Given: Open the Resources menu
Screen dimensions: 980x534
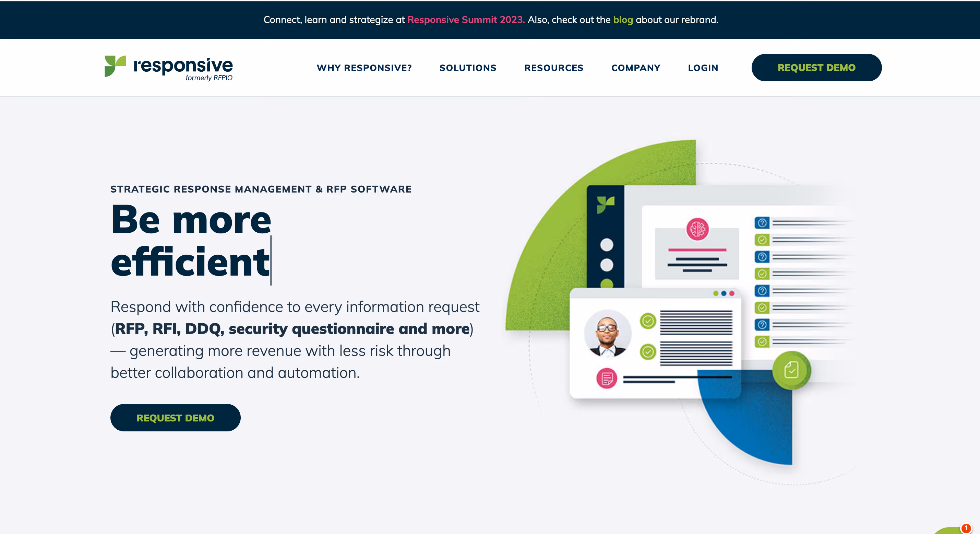Looking at the screenshot, I should [553, 68].
